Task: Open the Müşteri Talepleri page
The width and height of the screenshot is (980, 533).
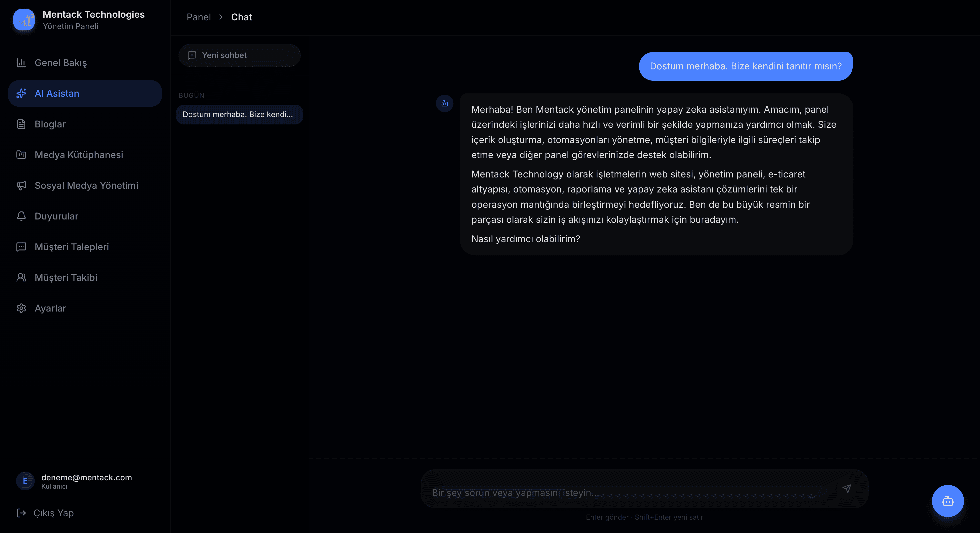Action: (85, 247)
